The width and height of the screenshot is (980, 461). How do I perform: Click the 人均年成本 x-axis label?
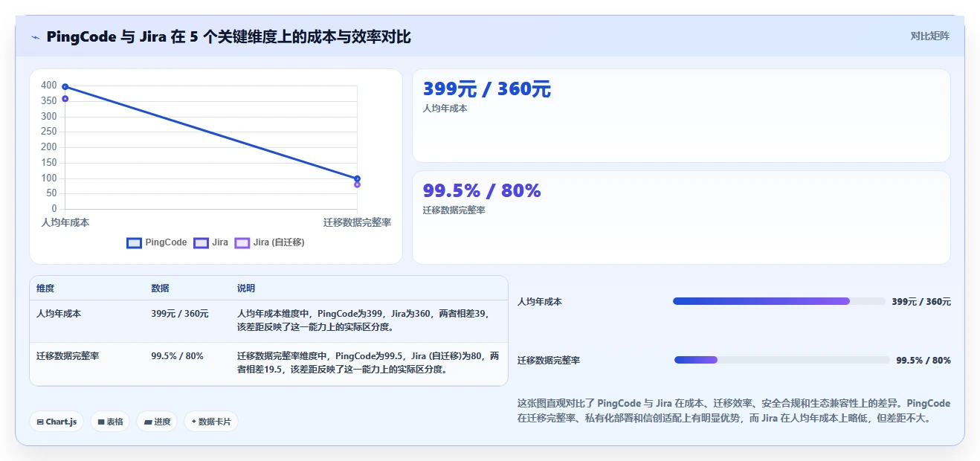pos(65,222)
